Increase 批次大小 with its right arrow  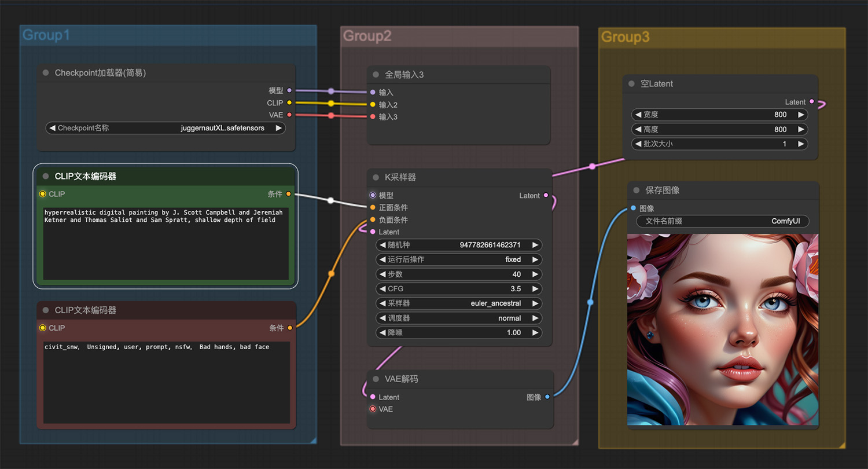[x=801, y=144]
